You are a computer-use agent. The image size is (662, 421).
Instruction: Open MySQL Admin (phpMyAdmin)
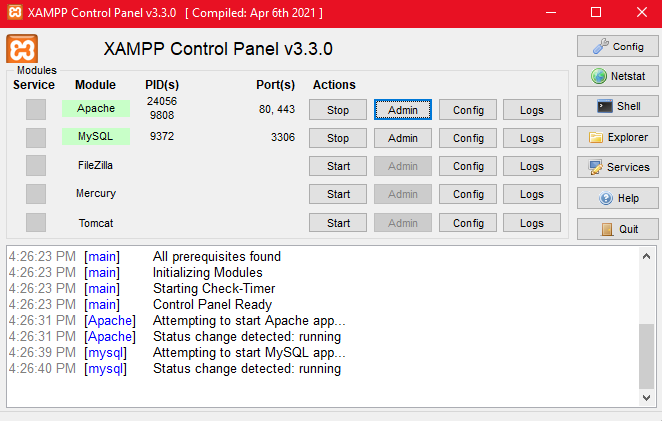pyautogui.click(x=403, y=138)
